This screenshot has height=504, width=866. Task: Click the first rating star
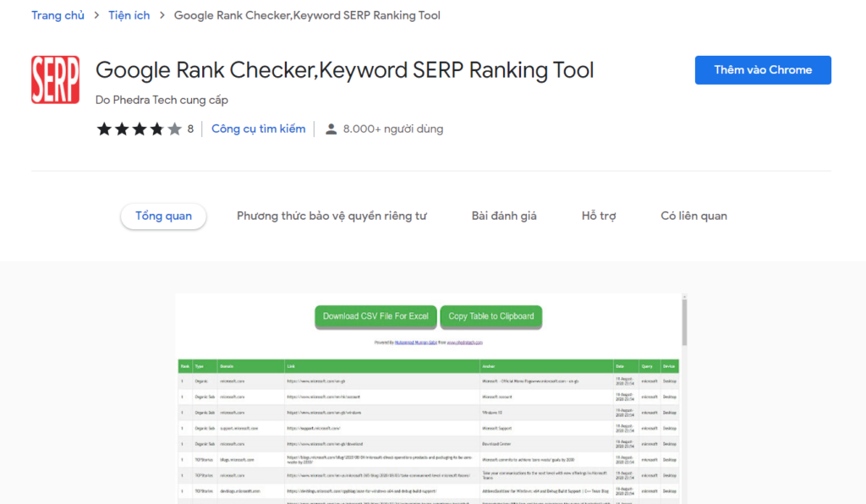coord(105,129)
